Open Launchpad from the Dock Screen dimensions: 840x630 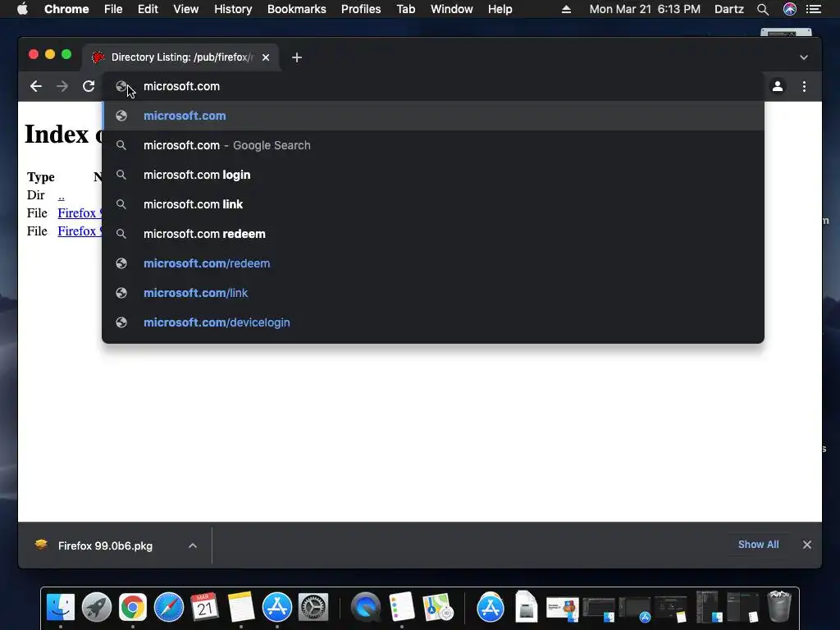(97, 607)
